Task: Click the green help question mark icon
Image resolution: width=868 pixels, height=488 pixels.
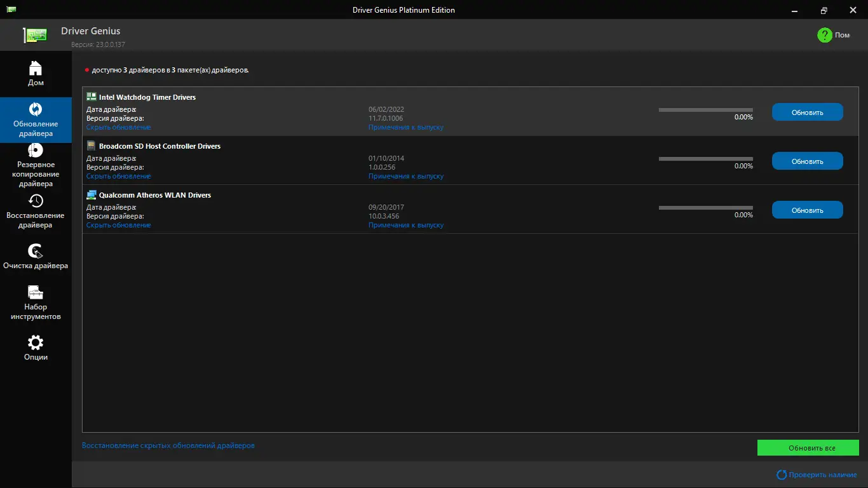Action: [825, 35]
